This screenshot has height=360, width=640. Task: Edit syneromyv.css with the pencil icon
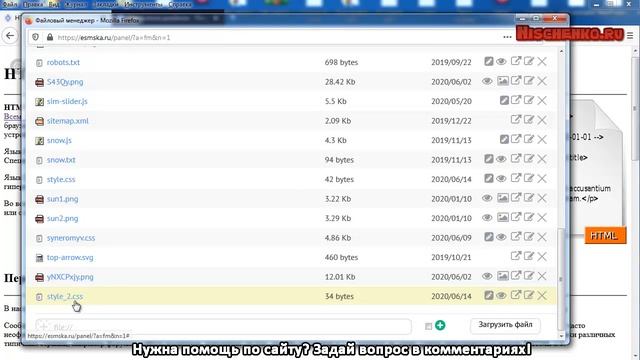(489, 237)
